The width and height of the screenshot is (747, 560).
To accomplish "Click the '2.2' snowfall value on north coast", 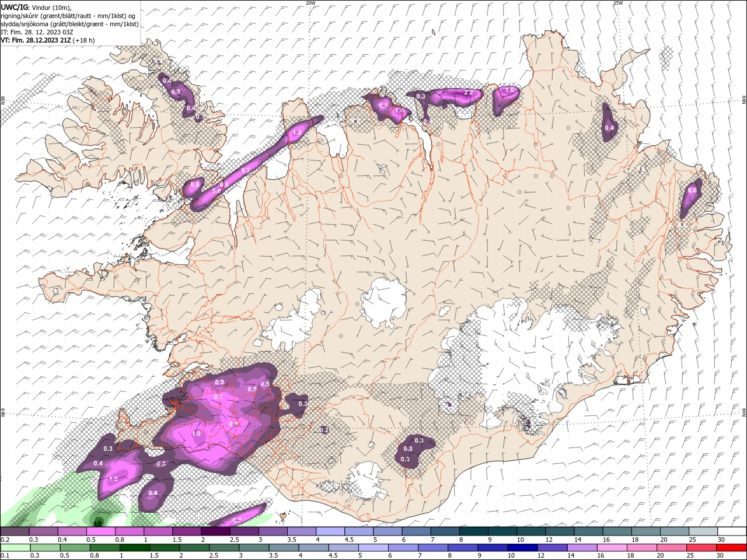I will tap(468, 92).
